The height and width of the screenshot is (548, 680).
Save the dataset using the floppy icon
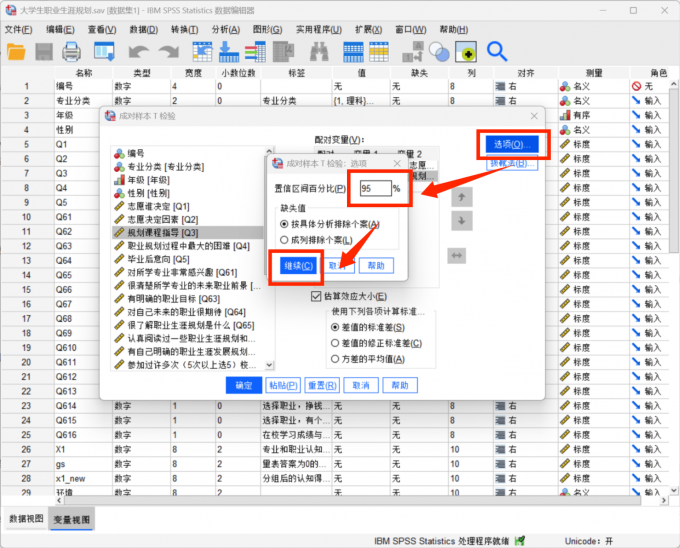coord(44,52)
